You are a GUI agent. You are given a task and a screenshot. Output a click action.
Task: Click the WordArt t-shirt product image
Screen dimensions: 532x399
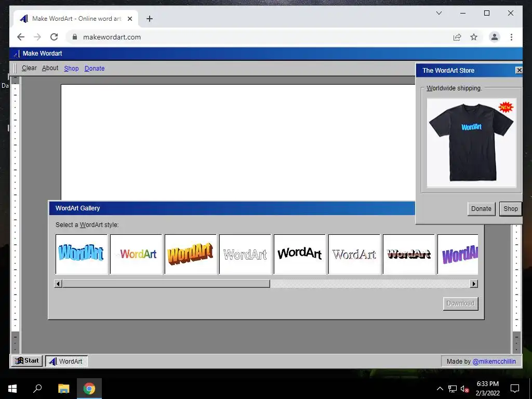click(471, 142)
